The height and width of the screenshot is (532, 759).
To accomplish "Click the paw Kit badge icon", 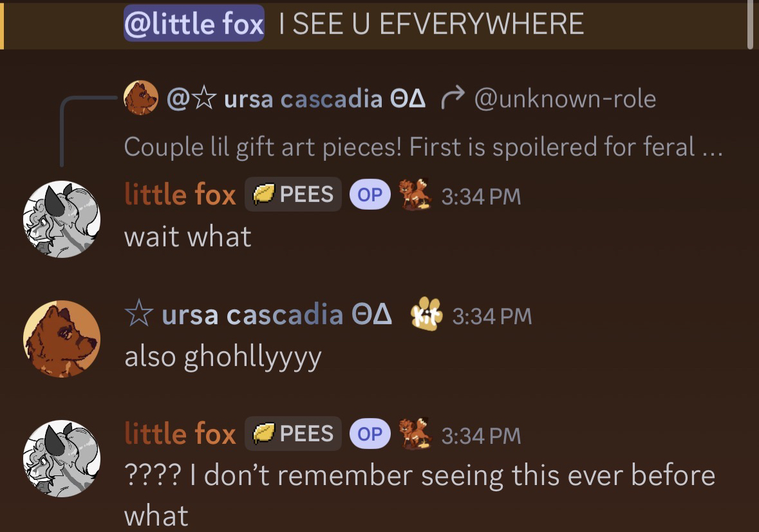I will [427, 315].
